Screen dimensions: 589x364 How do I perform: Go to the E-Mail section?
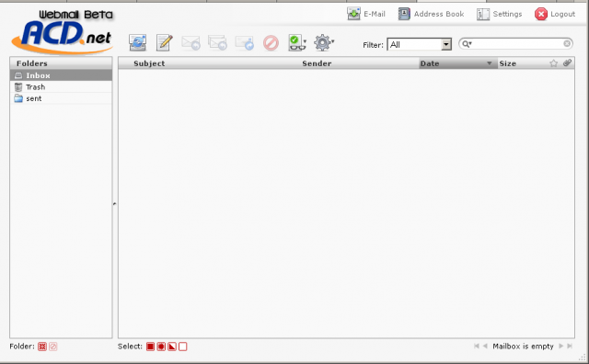(366, 14)
